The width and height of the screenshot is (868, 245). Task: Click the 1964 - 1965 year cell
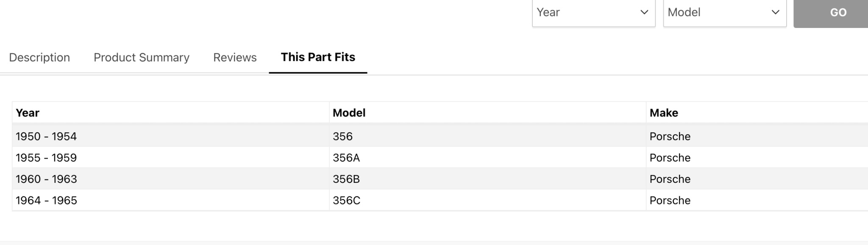[x=46, y=201]
